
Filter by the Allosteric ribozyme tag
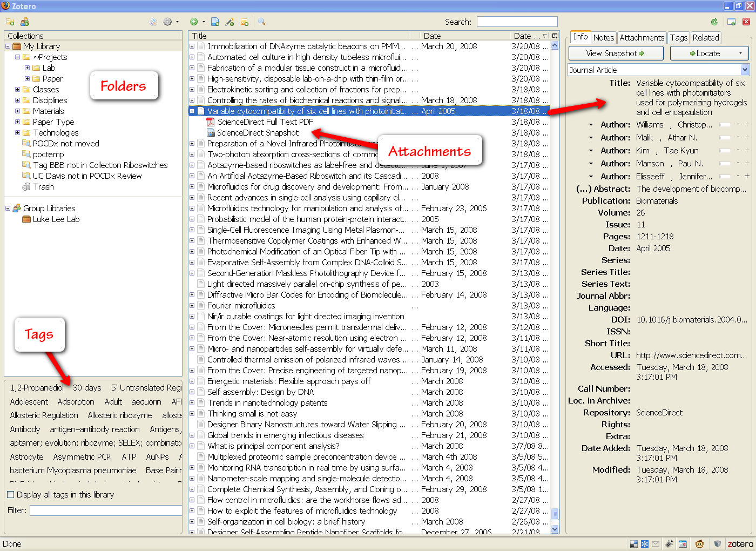[x=120, y=415]
